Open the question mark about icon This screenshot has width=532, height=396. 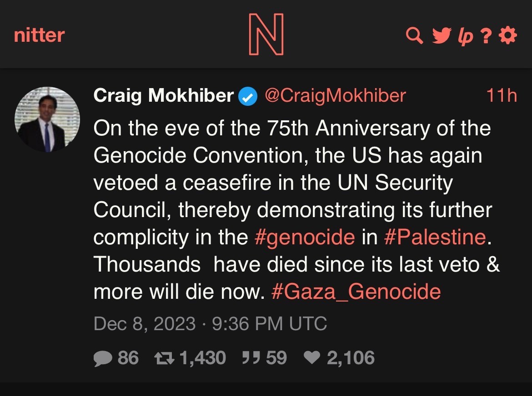(x=486, y=36)
